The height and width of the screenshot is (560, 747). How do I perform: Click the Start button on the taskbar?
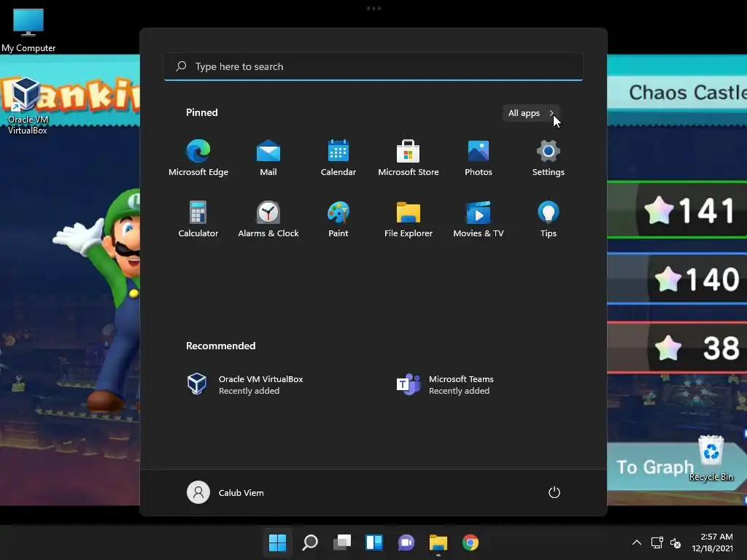coord(277,542)
